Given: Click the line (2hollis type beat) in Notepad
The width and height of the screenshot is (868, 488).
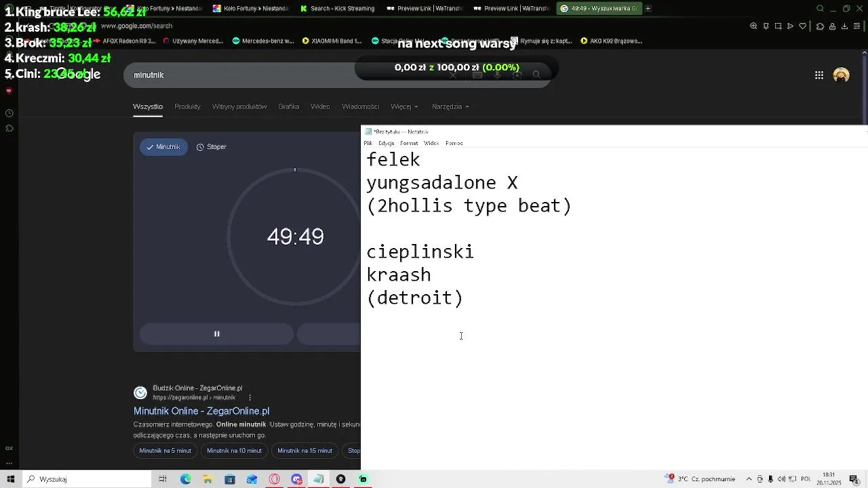Looking at the screenshot, I should pos(469,206).
